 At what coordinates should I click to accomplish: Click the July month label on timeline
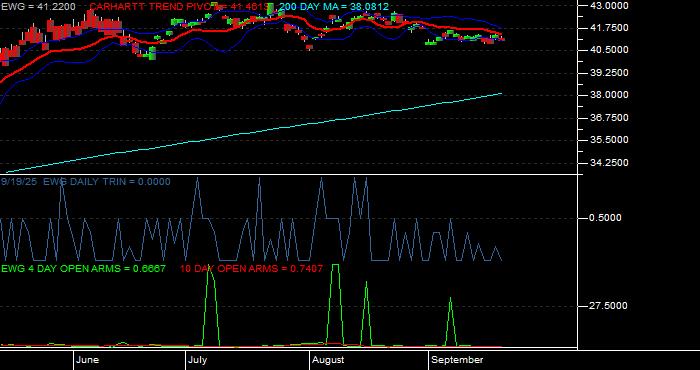click(x=197, y=360)
